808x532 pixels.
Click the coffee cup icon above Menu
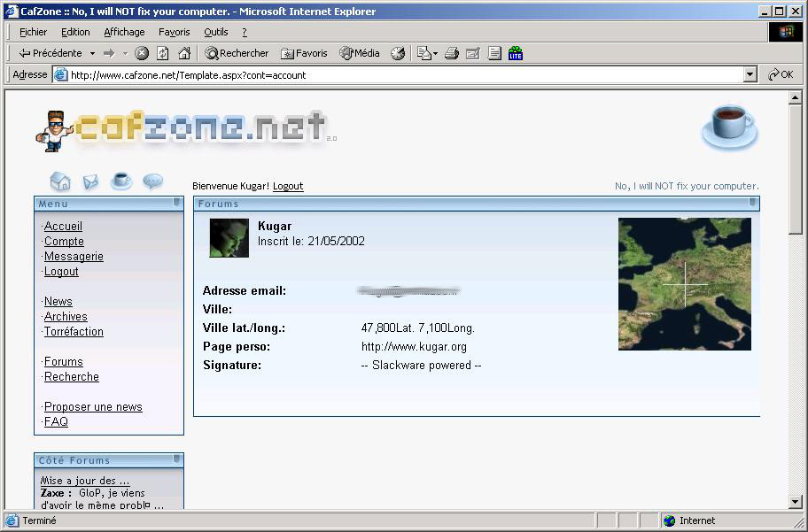point(121,181)
